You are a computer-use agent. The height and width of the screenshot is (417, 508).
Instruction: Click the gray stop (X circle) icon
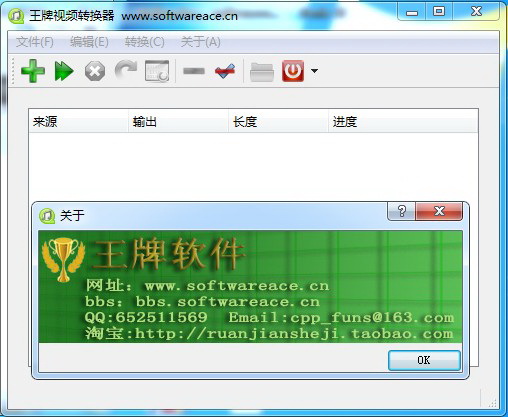click(95, 71)
